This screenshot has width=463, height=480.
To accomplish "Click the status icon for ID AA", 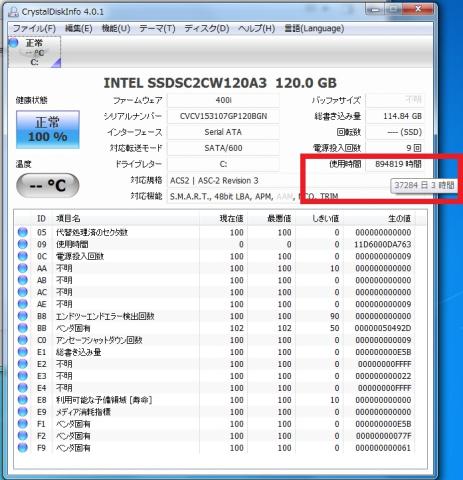I will (23, 268).
